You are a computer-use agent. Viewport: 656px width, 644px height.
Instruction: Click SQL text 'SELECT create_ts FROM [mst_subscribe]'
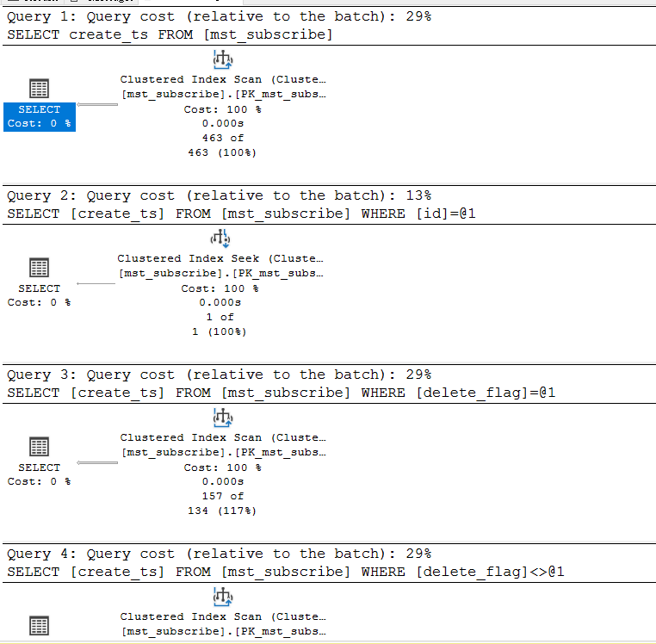(x=170, y=34)
